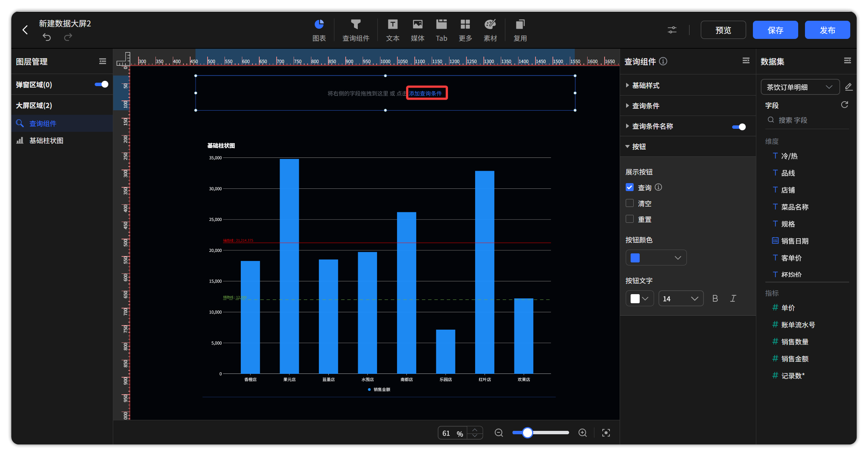
Task: Click the back arrow icon
Action: pos(25,30)
